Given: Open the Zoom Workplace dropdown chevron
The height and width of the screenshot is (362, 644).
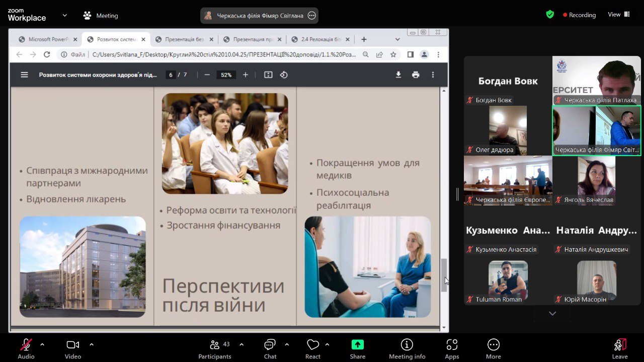Looking at the screenshot, I should (64, 16).
